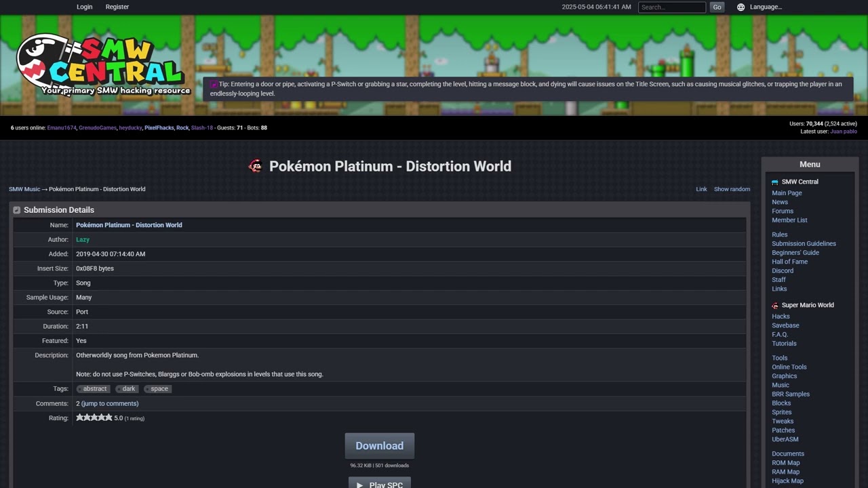The width and height of the screenshot is (868, 488).
Task: Open Blocks in the menu
Action: coord(781,403)
